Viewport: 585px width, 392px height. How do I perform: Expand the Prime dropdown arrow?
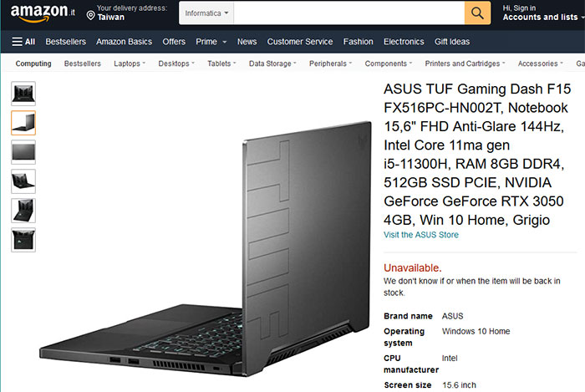pos(225,42)
